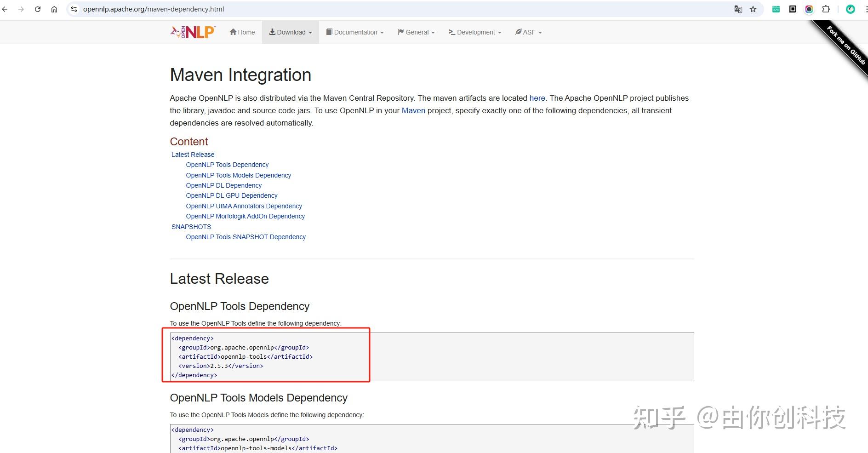Viewport: 868px width, 453px height.
Task: Go to the Home navigation item
Action: pyautogui.click(x=242, y=32)
